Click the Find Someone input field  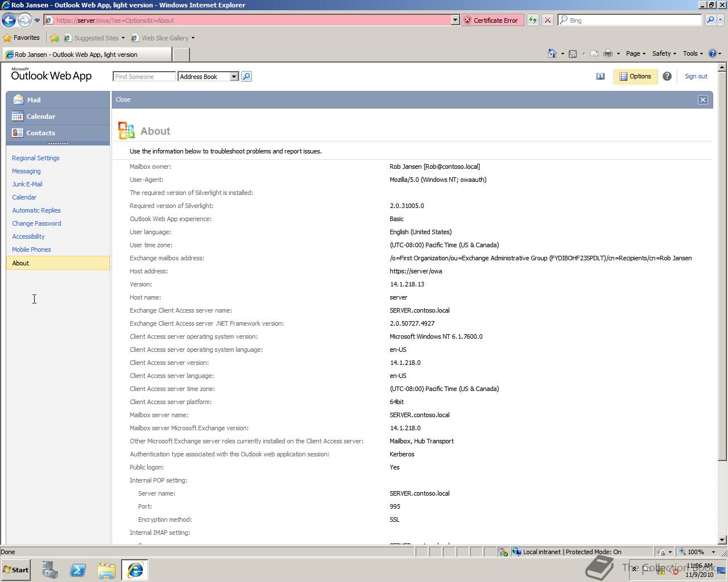coord(144,77)
